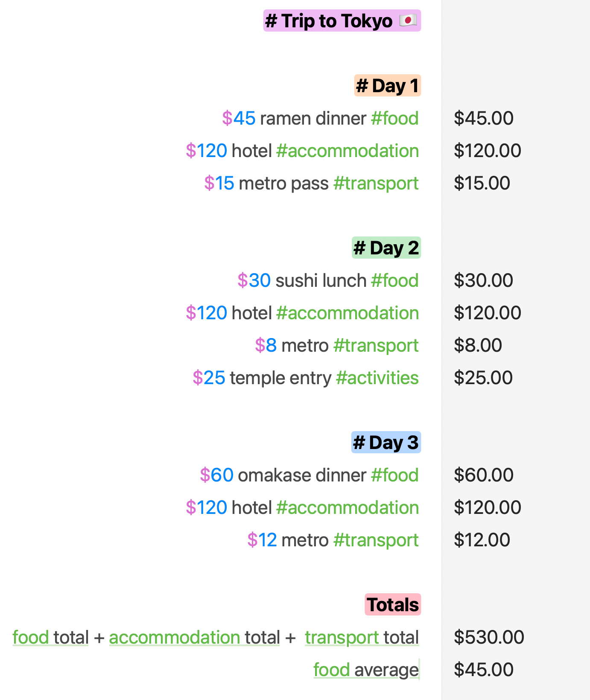Click #accommodation tag under Day 1
Screen dimensions: 590x700
coord(348,151)
